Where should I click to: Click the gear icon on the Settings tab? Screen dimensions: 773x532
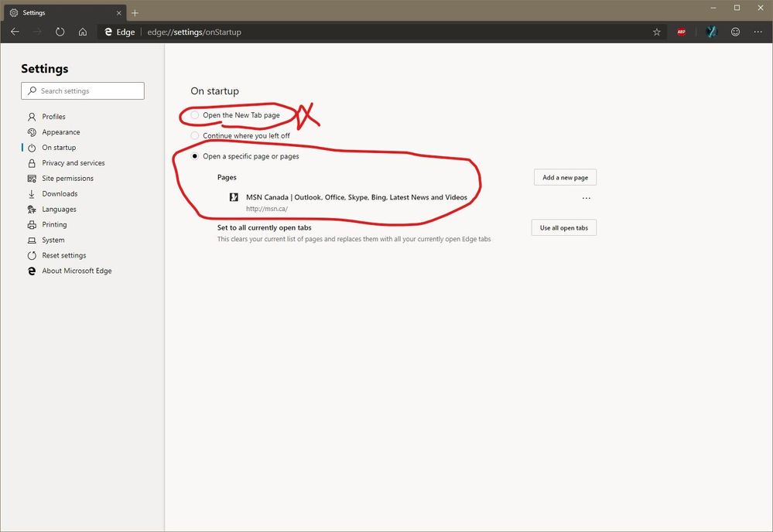(14, 13)
